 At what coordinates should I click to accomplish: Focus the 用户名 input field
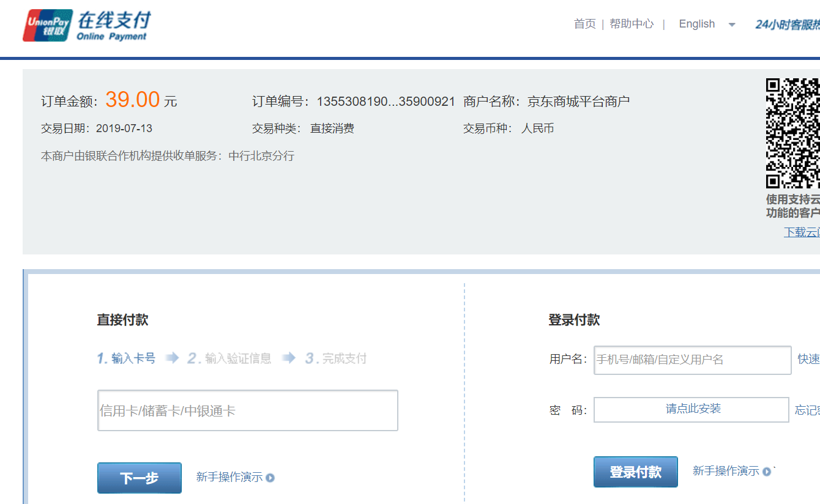692,360
